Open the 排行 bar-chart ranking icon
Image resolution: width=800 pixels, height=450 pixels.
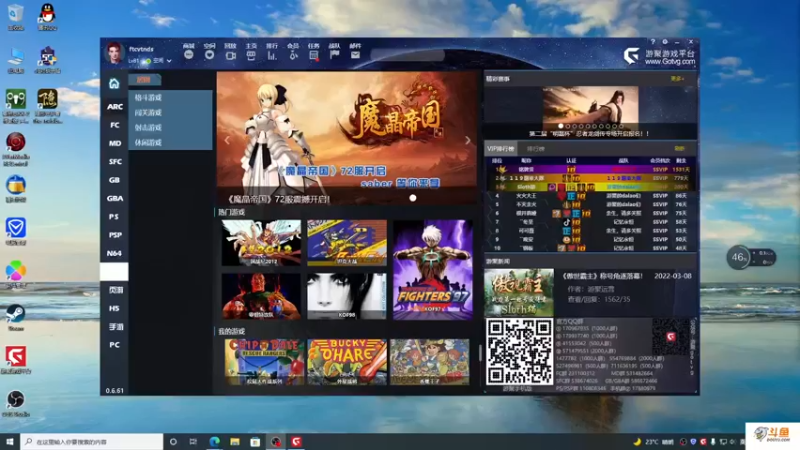click(272, 52)
